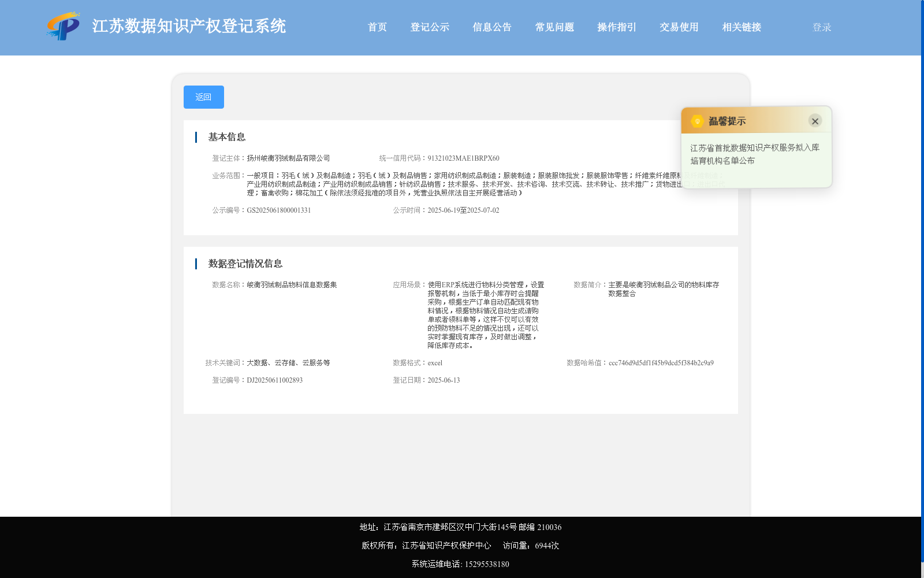The image size is (924, 578).
Task: Click 技术关键词 value 大数据、云存储、云服务等
Action: coord(288,363)
